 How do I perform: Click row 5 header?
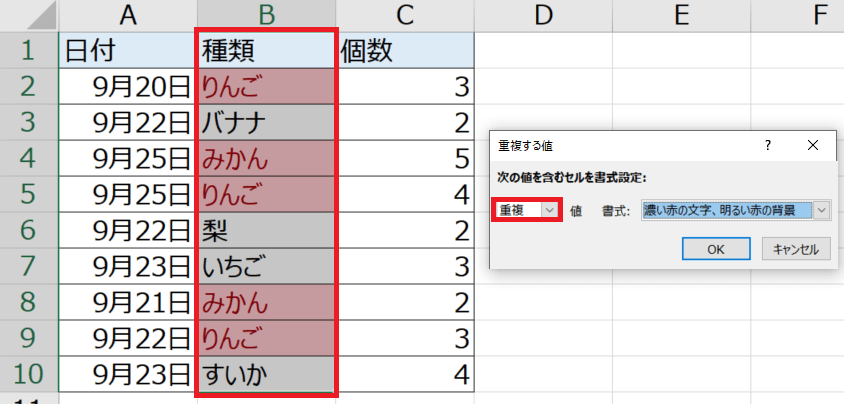click(27, 195)
